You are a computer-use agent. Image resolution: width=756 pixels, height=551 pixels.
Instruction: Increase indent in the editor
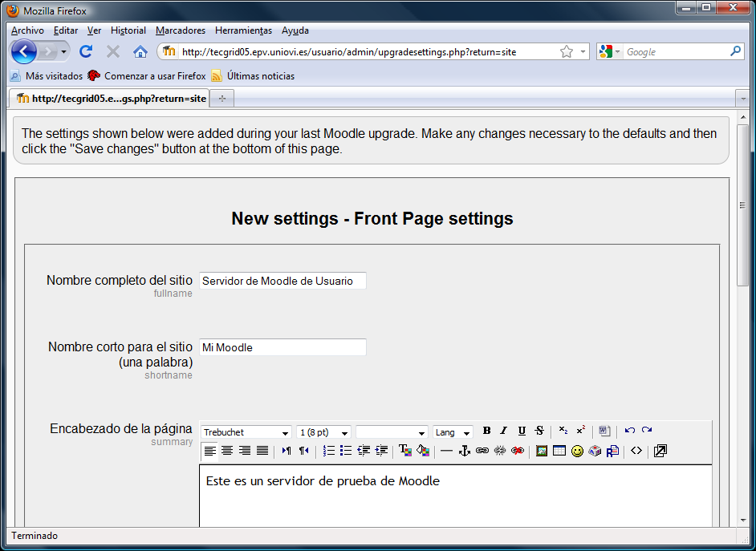point(381,451)
